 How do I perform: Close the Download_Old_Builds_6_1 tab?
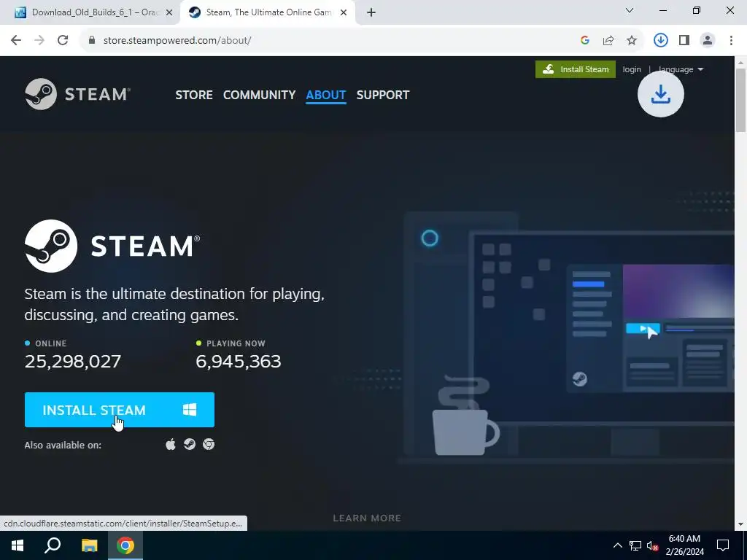click(169, 12)
